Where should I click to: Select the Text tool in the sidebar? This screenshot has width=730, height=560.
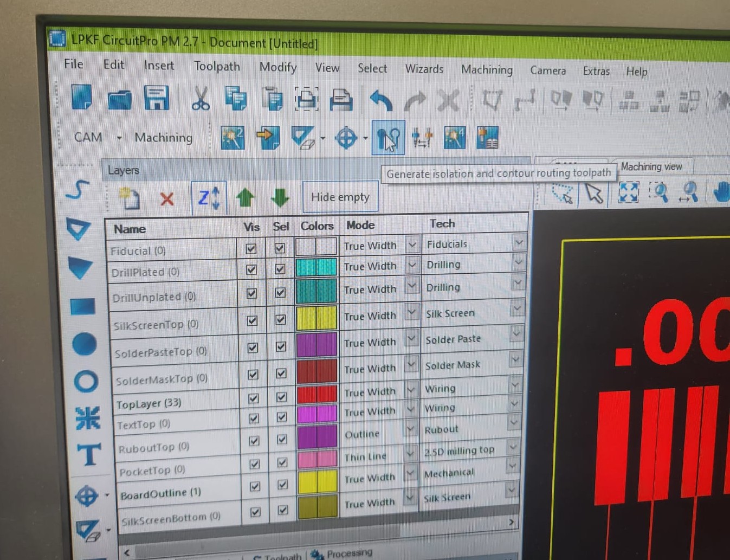(88, 454)
